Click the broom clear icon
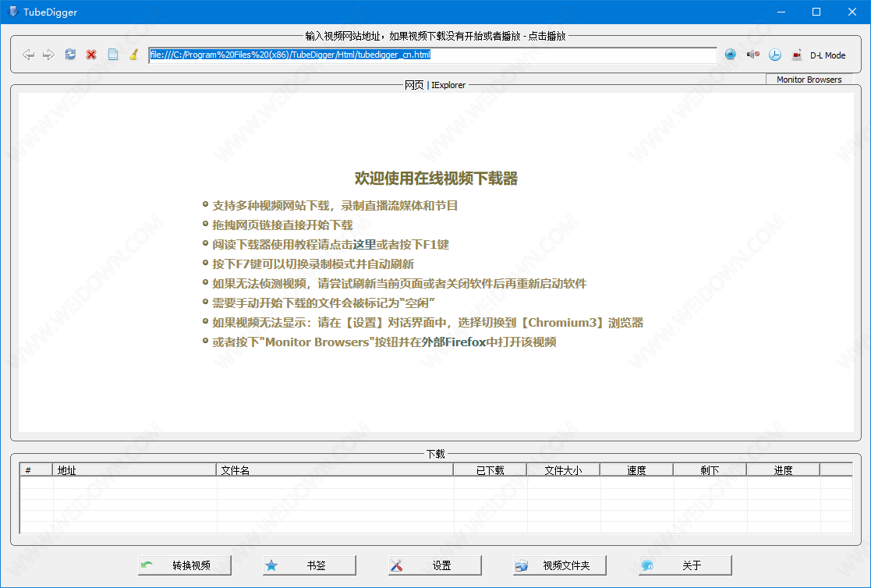871x588 pixels. tap(134, 54)
